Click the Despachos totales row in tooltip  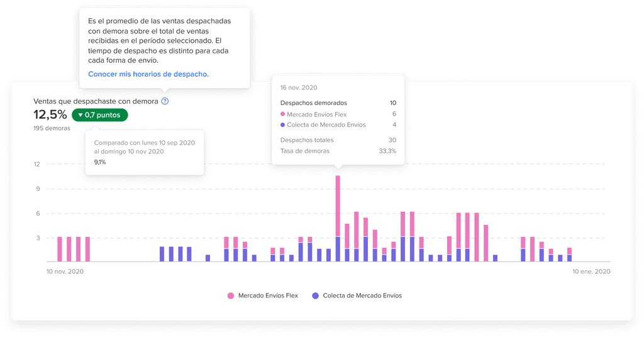(x=338, y=140)
